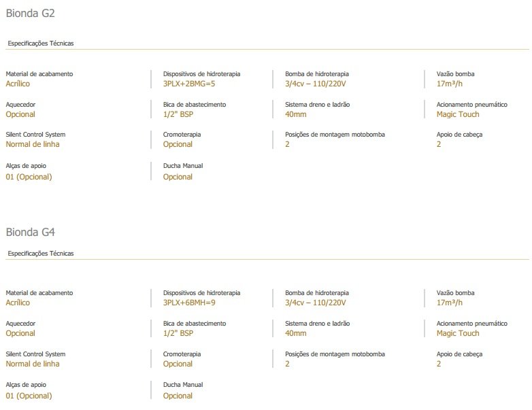Click Cromoterapia label in Bionda G4
532x410 pixels.
click(x=182, y=354)
